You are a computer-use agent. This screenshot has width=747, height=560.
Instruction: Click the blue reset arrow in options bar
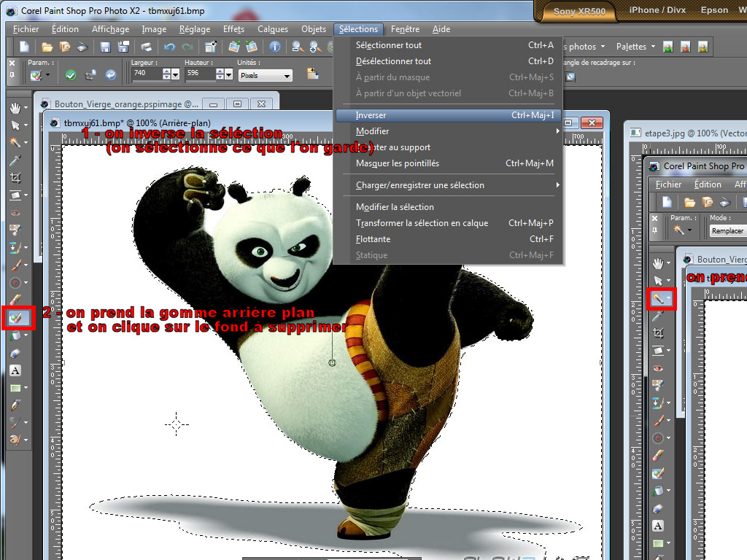(x=111, y=75)
